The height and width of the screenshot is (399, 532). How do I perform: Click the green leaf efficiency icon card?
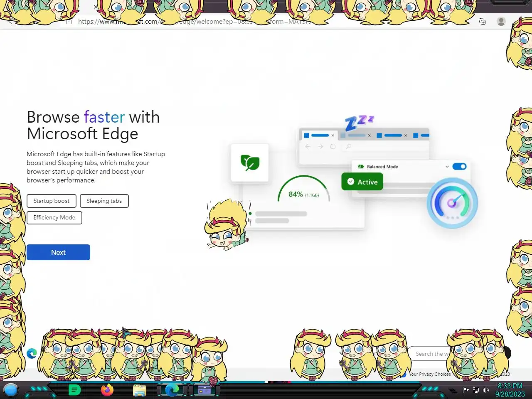(x=250, y=163)
